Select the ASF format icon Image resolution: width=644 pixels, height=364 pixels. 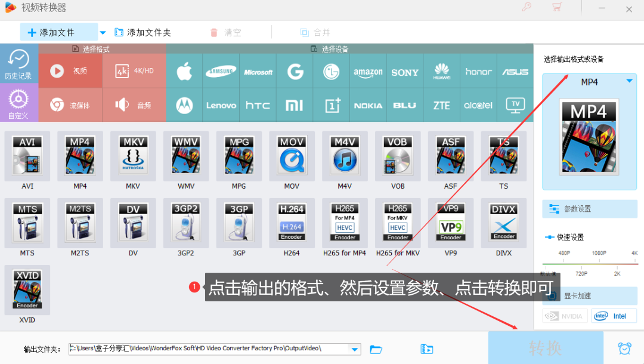[x=451, y=156]
